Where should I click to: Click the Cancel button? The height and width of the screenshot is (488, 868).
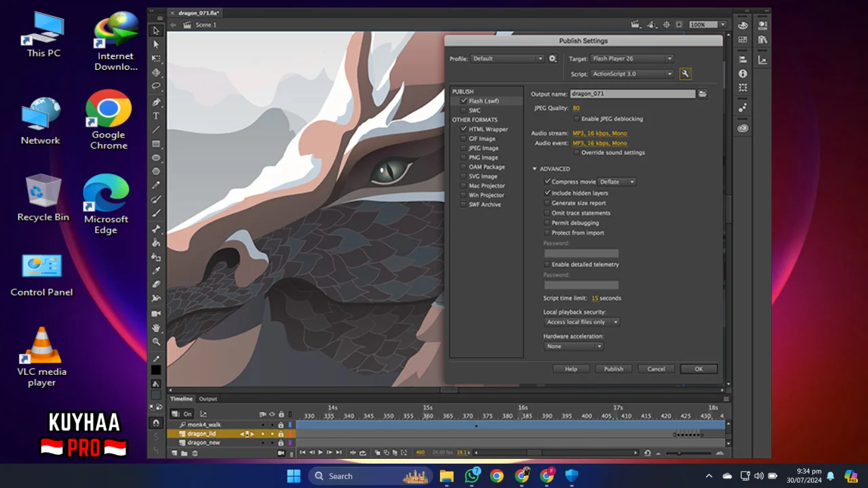click(656, 369)
